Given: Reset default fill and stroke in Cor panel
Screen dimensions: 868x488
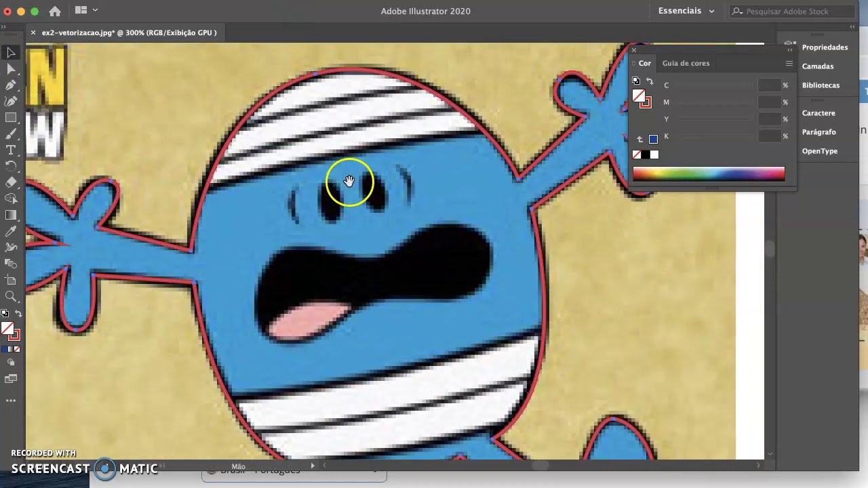Looking at the screenshot, I should [x=636, y=81].
